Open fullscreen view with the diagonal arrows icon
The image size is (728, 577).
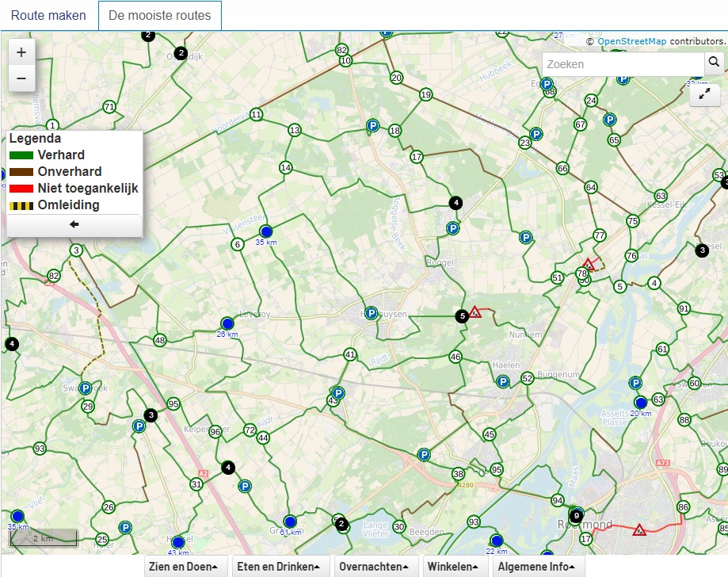click(706, 97)
